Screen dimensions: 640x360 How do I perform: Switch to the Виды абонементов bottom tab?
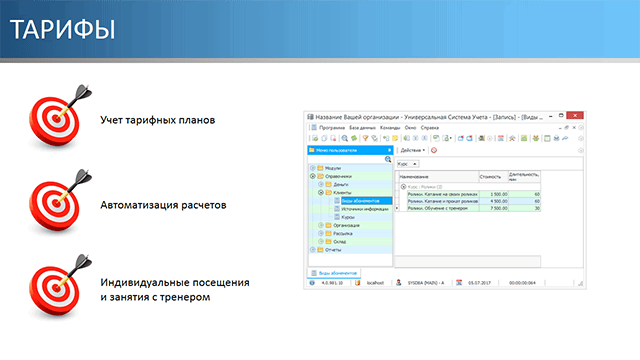(334, 273)
